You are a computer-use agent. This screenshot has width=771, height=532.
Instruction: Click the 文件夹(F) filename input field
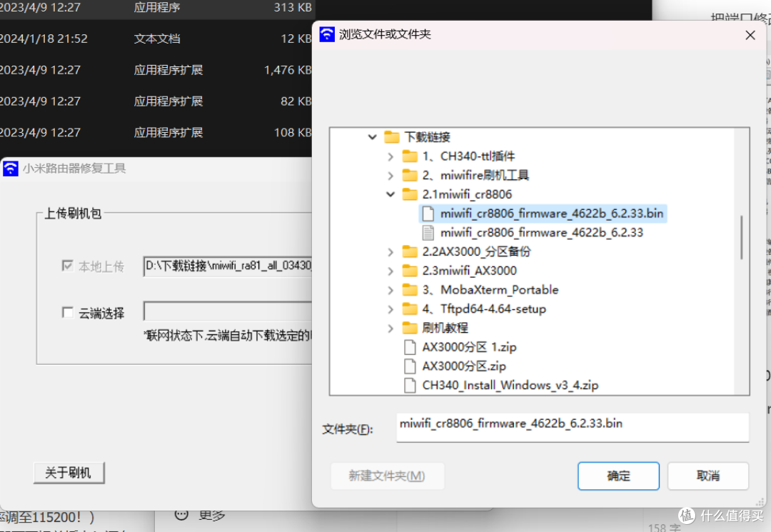(x=573, y=427)
